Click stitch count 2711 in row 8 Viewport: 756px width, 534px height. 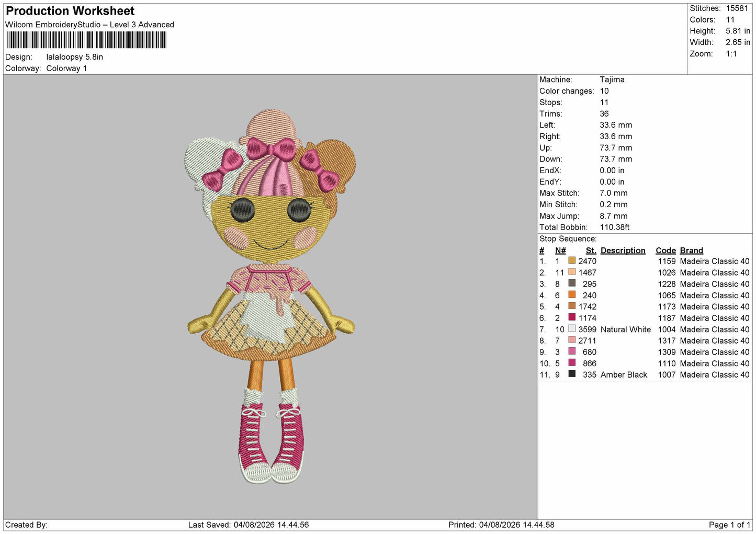point(587,340)
